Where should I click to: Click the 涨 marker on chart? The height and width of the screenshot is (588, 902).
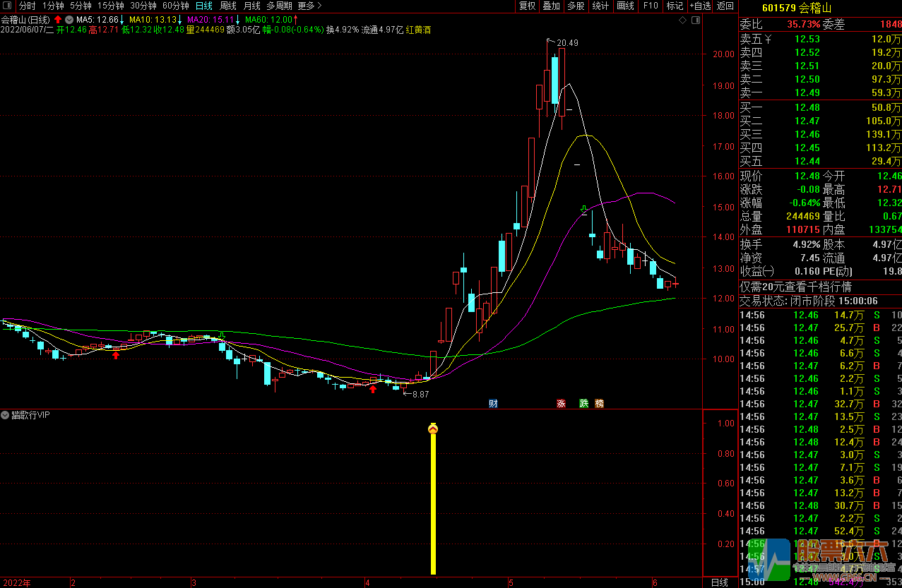(562, 404)
